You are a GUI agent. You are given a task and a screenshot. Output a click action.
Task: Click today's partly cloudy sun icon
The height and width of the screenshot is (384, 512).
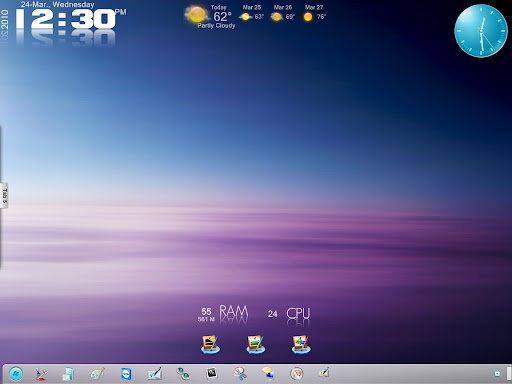(196, 14)
